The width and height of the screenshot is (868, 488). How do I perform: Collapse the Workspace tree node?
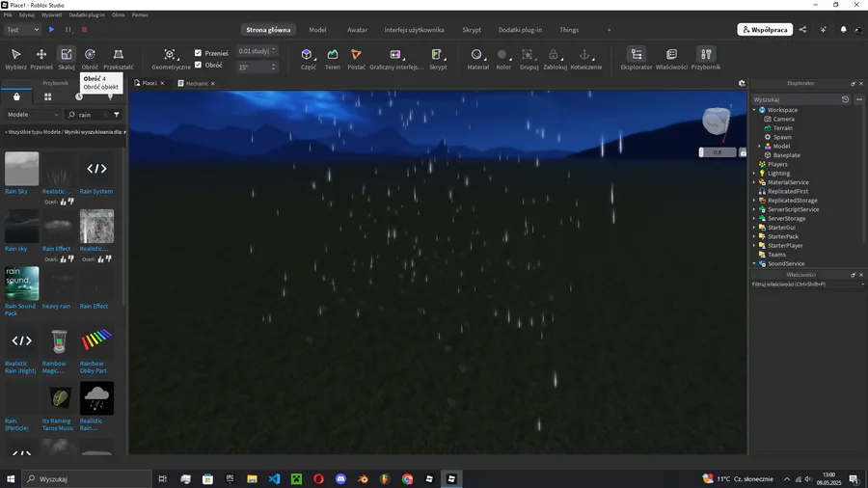pos(754,110)
